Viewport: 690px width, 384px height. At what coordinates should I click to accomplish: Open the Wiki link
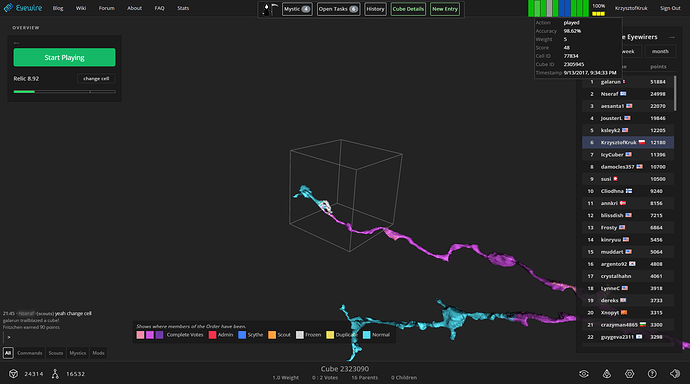pos(81,8)
